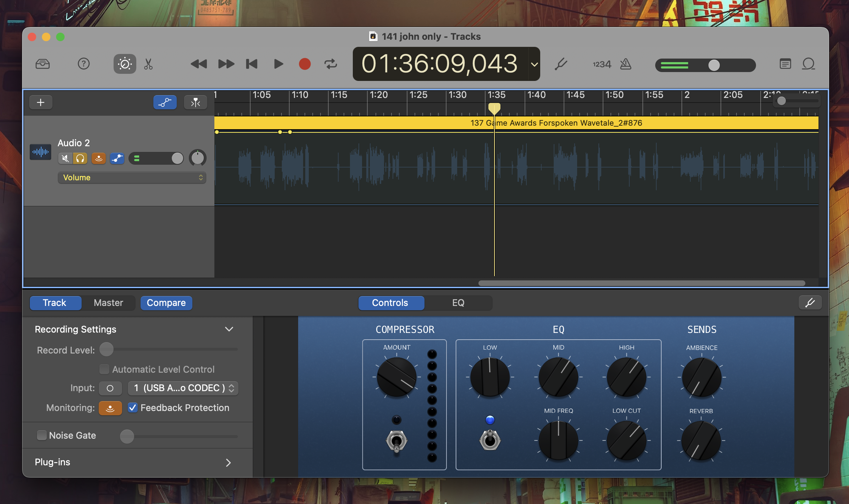Click the Count-in 1234 icon
This screenshot has height=504, width=849.
[x=602, y=64]
